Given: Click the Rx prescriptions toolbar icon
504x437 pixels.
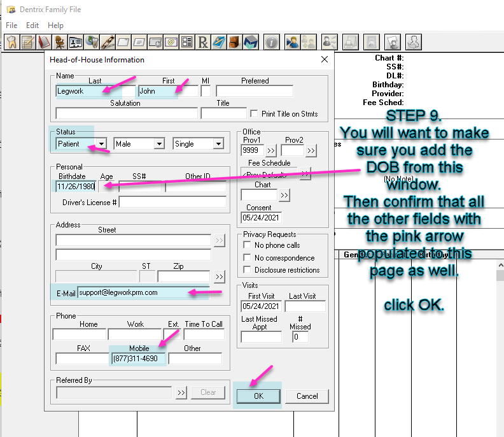Looking at the screenshot, I should tap(203, 42).
